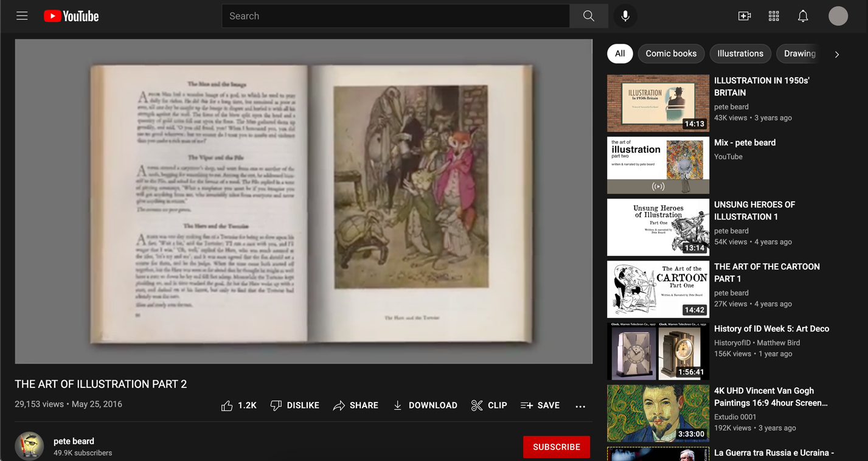Download the video
Viewport: 868px width, 461px height.
[x=425, y=406]
